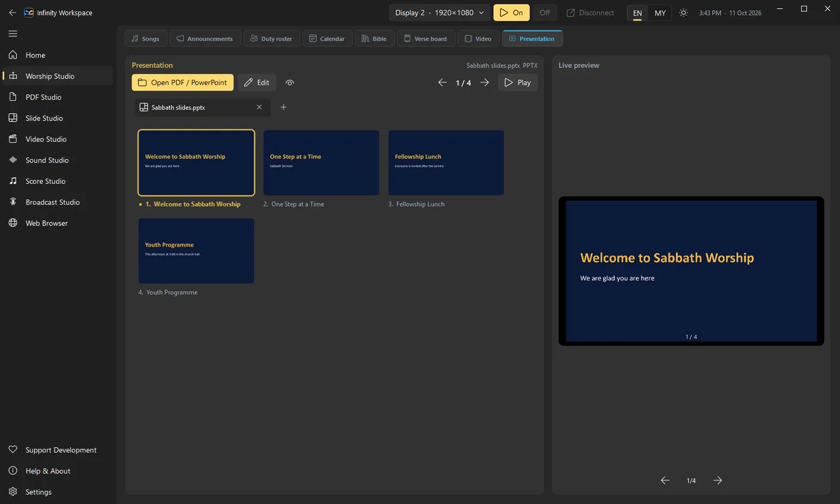Image resolution: width=840 pixels, height=504 pixels.
Task: Open the Duty roster tab
Action: coord(272,38)
